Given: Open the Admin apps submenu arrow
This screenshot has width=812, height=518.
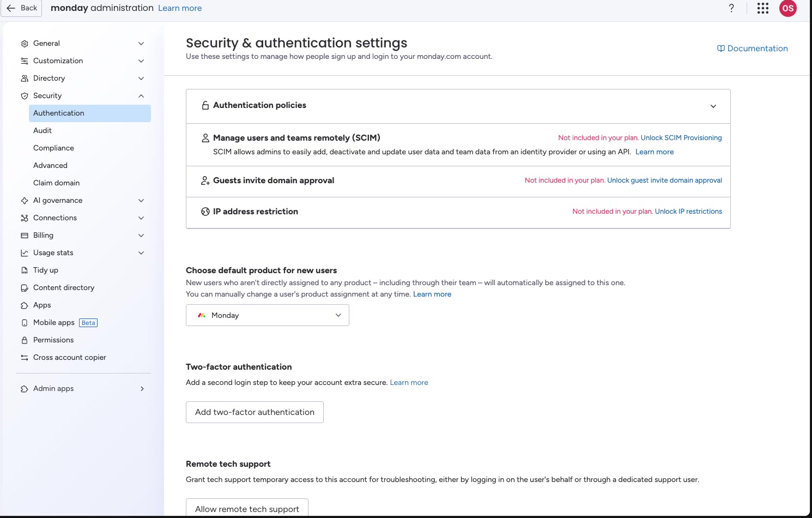Looking at the screenshot, I should coord(142,389).
